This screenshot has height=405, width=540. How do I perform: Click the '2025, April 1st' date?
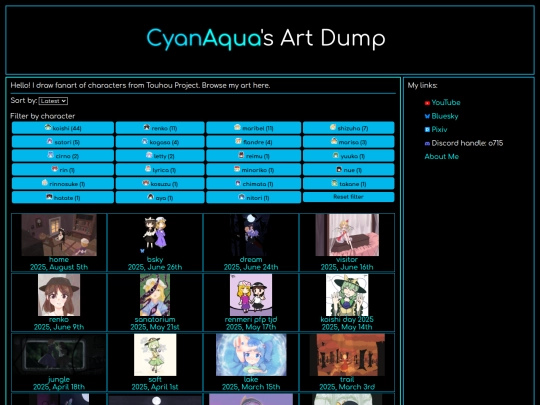155,387
